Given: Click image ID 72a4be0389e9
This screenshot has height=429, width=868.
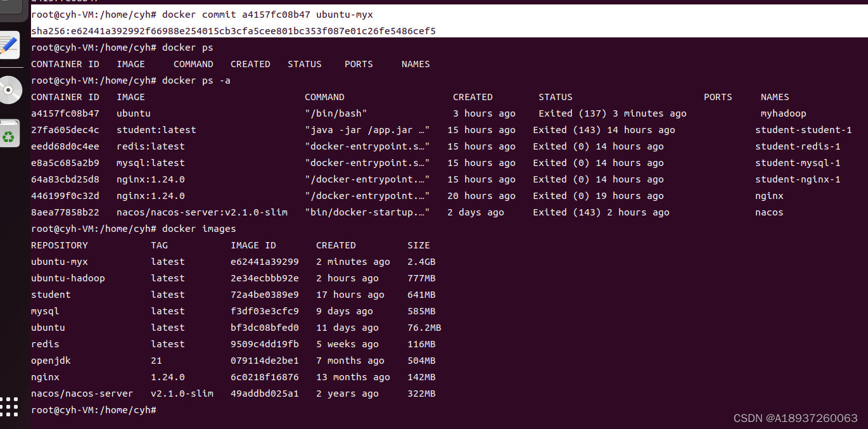Looking at the screenshot, I should click(x=265, y=295).
